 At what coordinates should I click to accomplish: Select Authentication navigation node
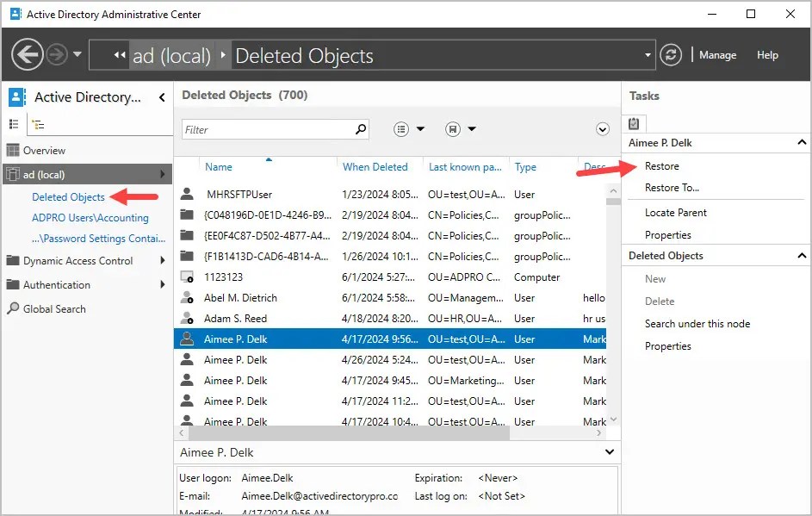pyautogui.click(x=57, y=285)
